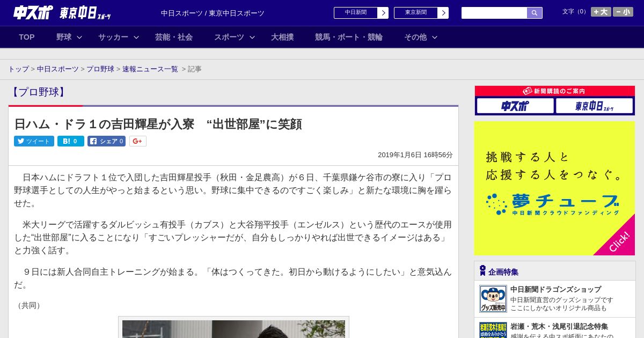
Task: Open the 夢チューブ crowdfunding ad banner
Action: (554, 188)
